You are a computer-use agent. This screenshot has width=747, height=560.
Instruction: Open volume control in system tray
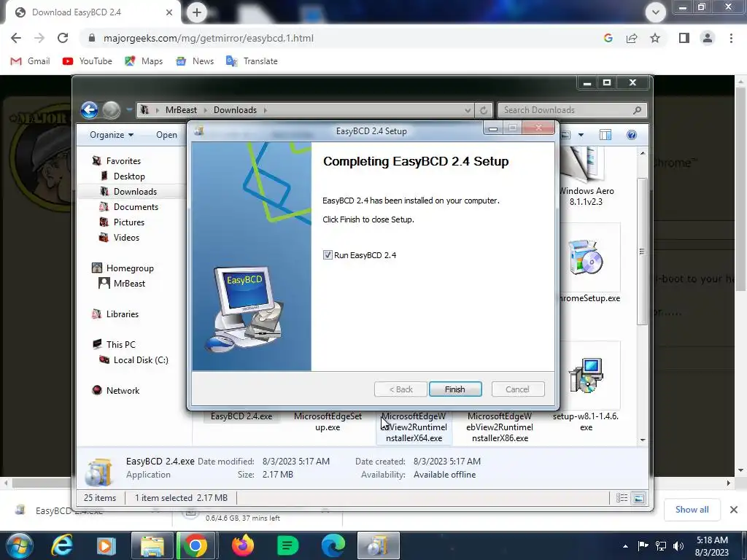click(679, 545)
